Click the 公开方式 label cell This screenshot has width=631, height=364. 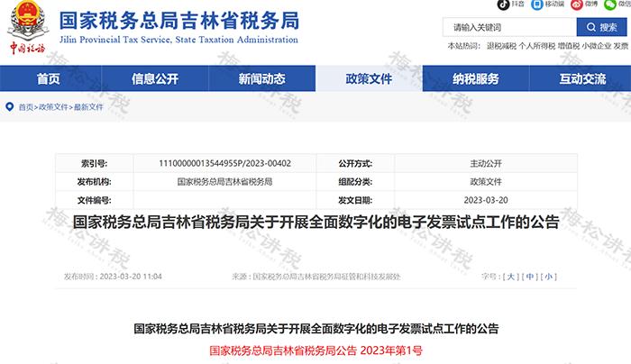(355, 163)
